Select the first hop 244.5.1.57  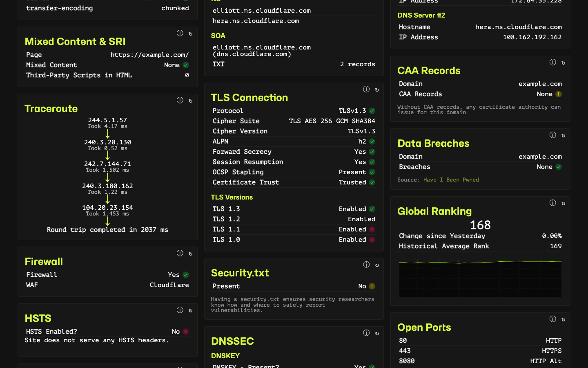[107, 120]
